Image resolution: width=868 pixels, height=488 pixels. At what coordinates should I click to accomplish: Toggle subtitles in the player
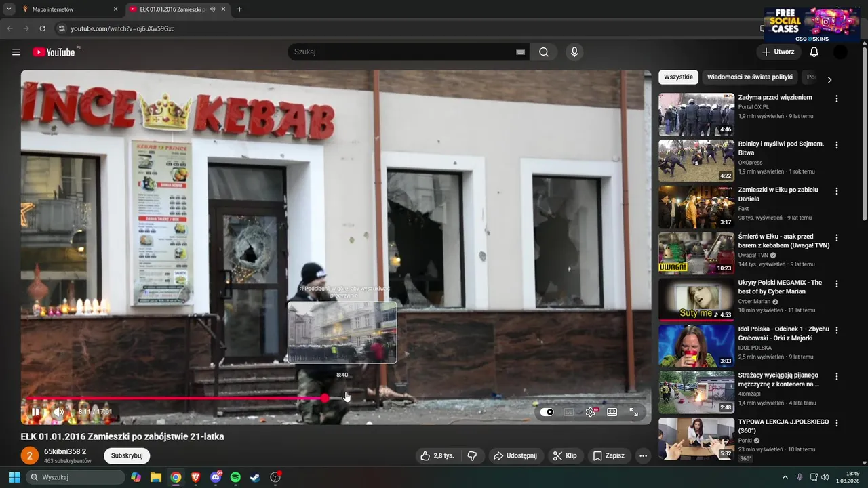pos(569,412)
